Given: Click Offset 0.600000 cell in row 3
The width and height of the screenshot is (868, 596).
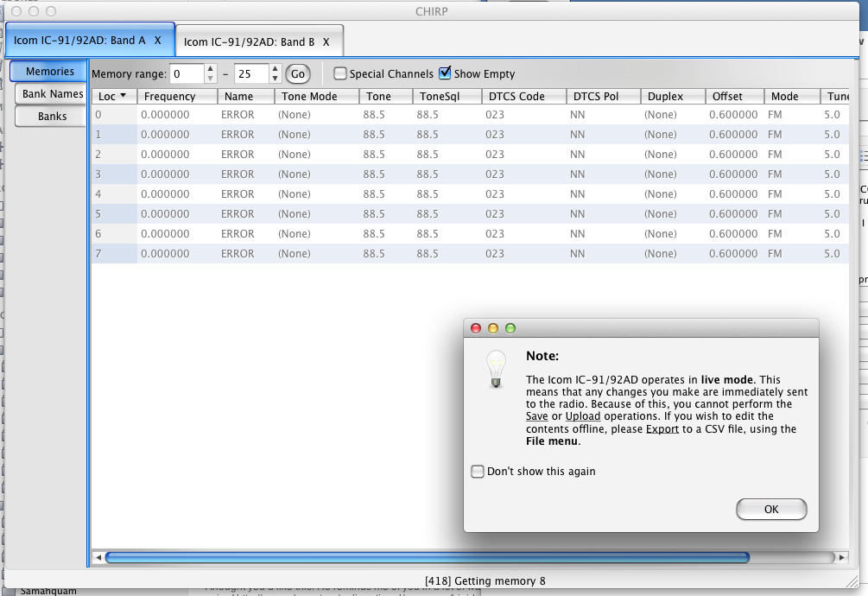Looking at the screenshot, I should [x=733, y=174].
